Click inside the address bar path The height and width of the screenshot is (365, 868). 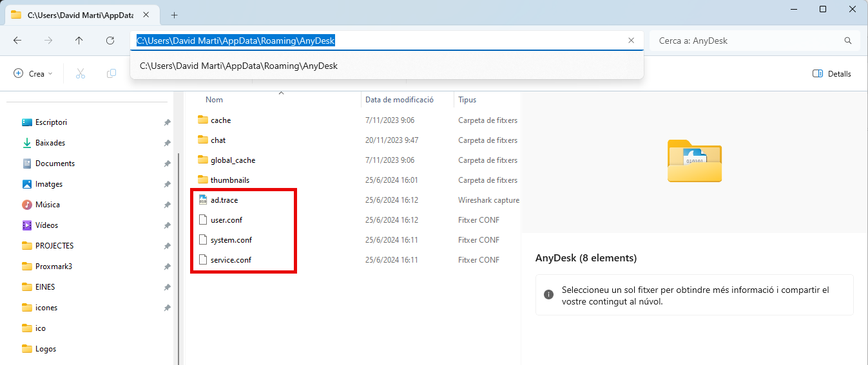(x=236, y=41)
